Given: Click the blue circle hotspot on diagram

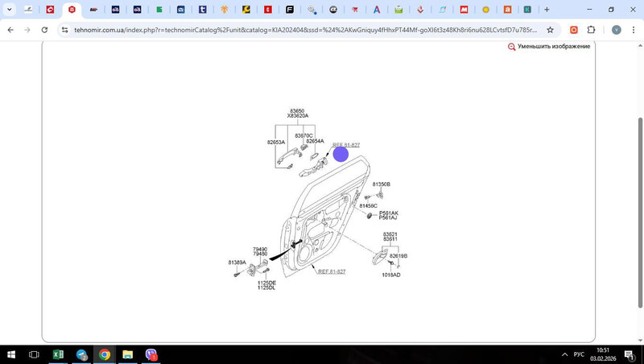Looking at the screenshot, I should (341, 154).
